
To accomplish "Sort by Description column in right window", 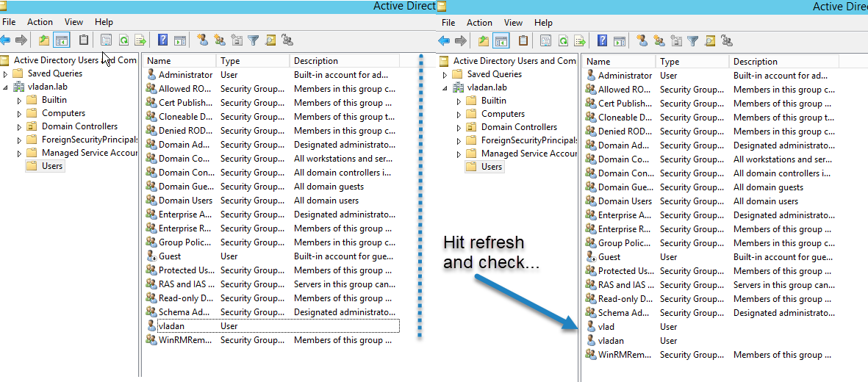I will coord(783,62).
